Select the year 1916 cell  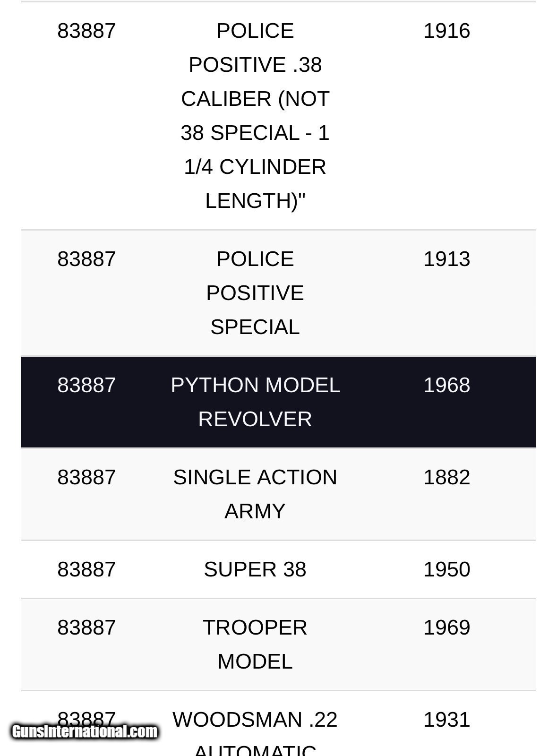pos(446,31)
